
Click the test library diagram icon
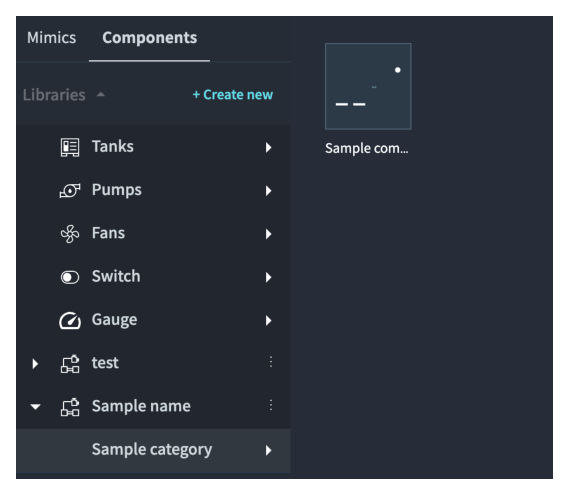[x=70, y=364]
